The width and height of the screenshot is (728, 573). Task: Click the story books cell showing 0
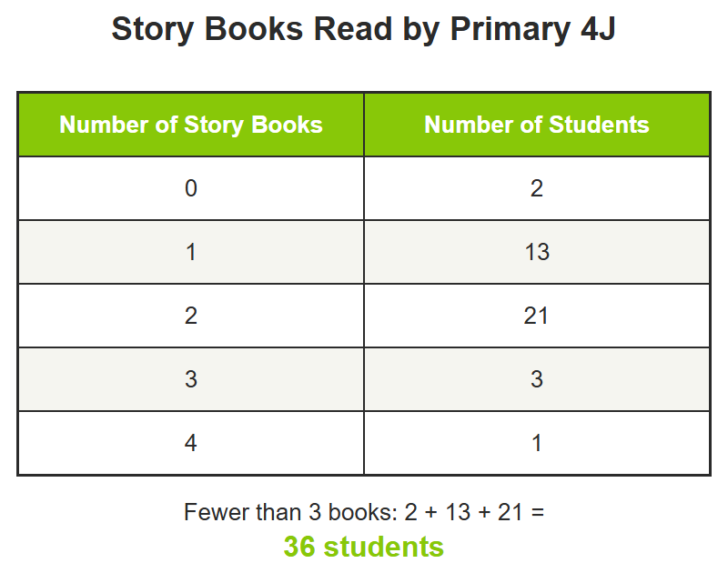[191, 188]
